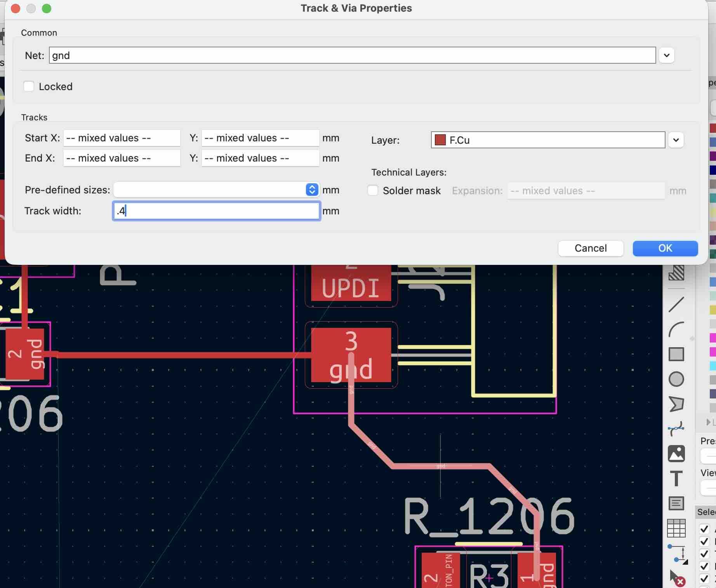Image resolution: width=716 pixels, height=588 pixels.
Task: Click the End Y field
Action: (260, 158)
